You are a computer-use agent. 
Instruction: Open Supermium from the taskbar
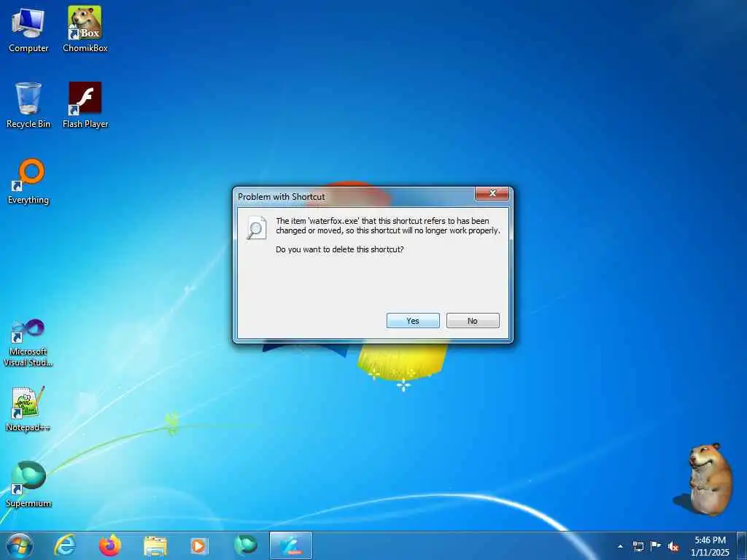coord(245,545)
